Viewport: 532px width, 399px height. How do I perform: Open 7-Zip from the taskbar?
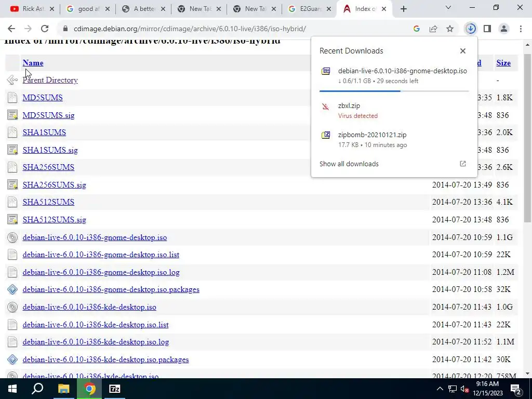(115, 389)
